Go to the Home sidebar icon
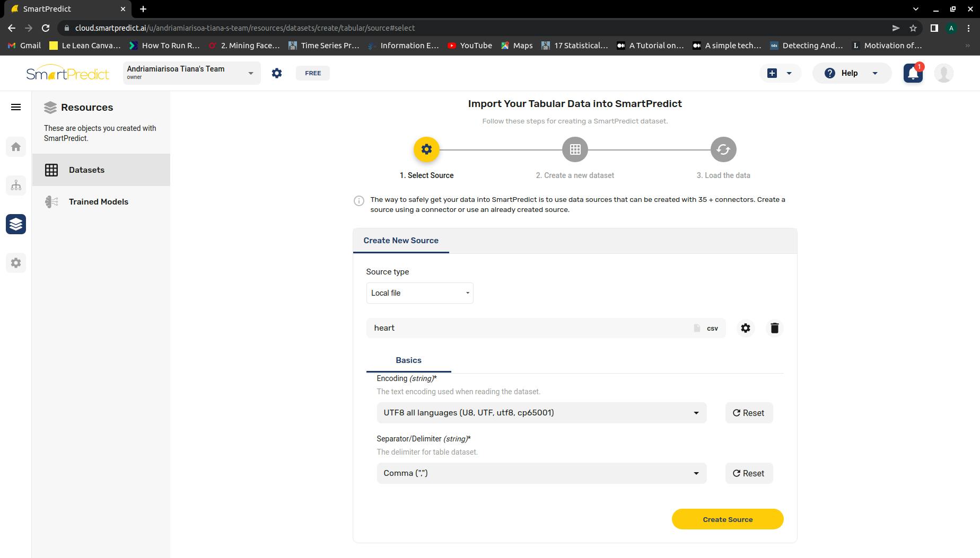The height and width of the screenshot is (558, 980). pos(16,147)
